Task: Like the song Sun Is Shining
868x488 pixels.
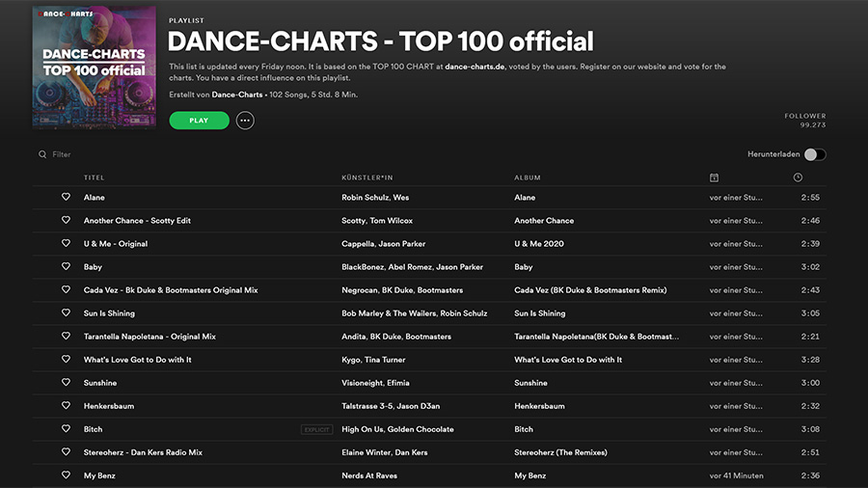Action: click(x=66, y=313)
